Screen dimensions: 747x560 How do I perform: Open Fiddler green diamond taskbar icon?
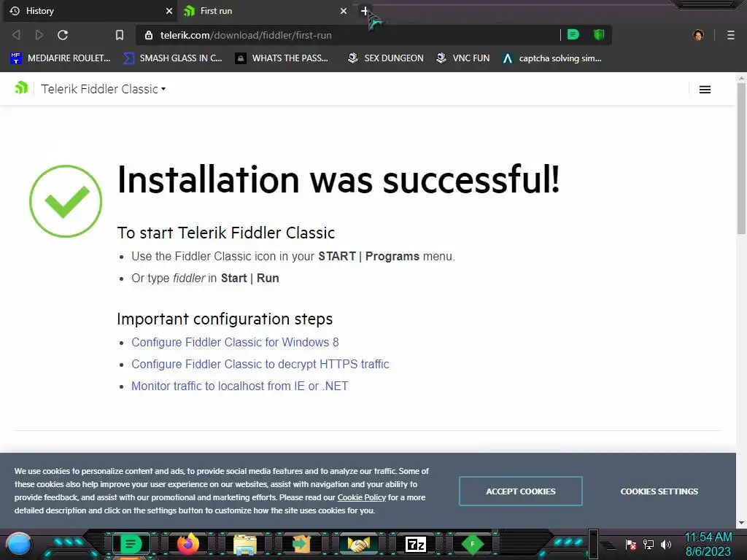pyautogui.click(x=472, y=544)
